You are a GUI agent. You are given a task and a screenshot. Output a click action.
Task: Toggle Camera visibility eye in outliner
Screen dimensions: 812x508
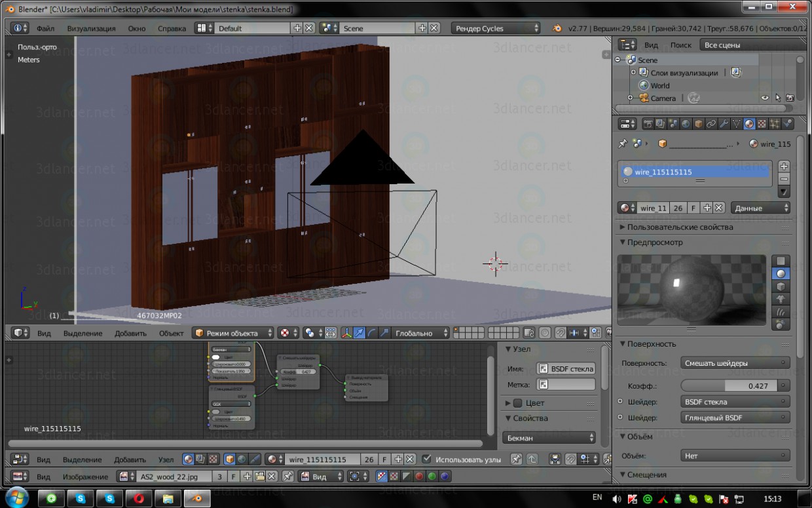[764, 98]
